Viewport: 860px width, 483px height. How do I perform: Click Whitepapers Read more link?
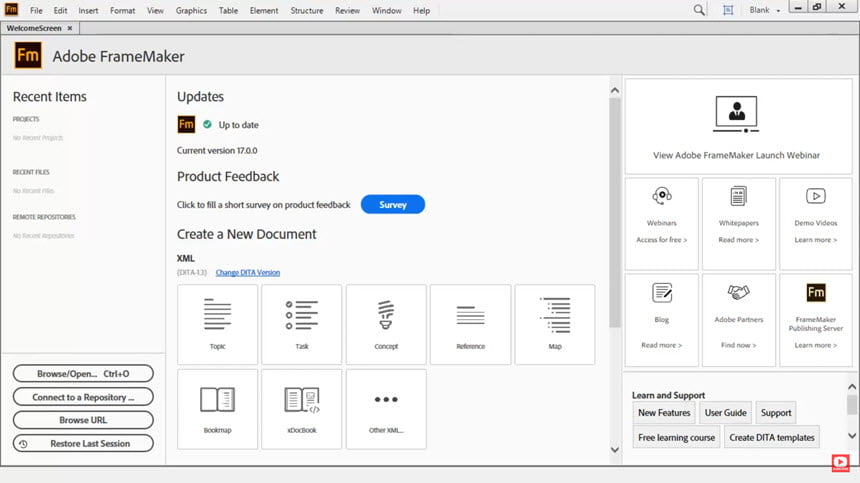tap(739, 240)
